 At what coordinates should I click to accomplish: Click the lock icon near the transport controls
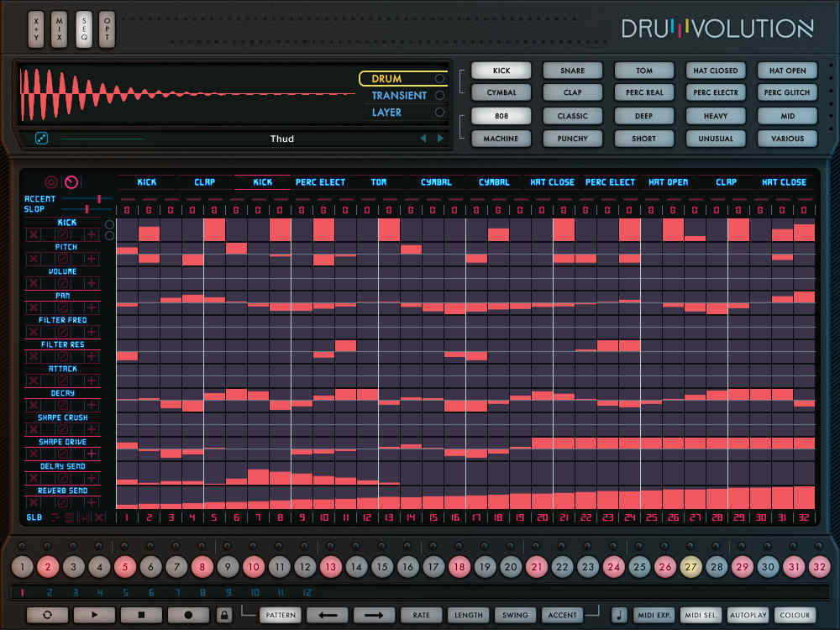tap(223, 615)
